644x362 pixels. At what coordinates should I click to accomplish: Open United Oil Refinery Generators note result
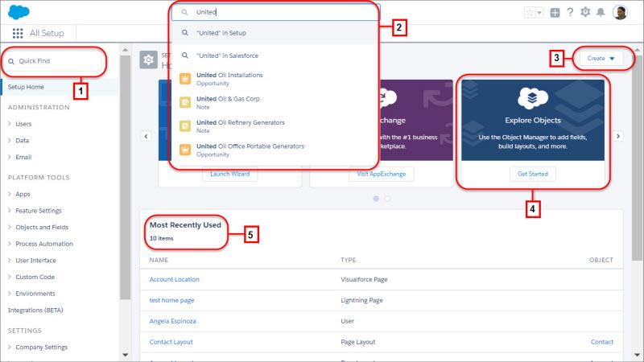pos(274,126)
